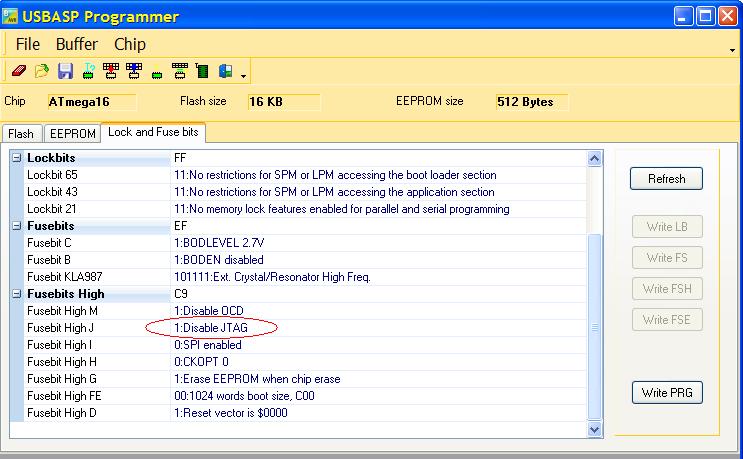Click the USBASP Programmer title bar icon
The width and height of the screenshot is (743, 459).
(x=10, y=17)
